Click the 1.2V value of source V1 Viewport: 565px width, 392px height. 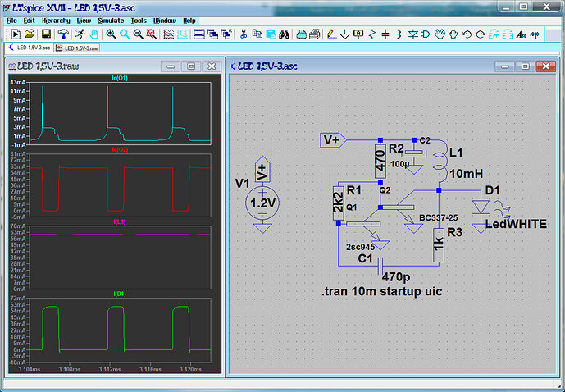point(262,203)
